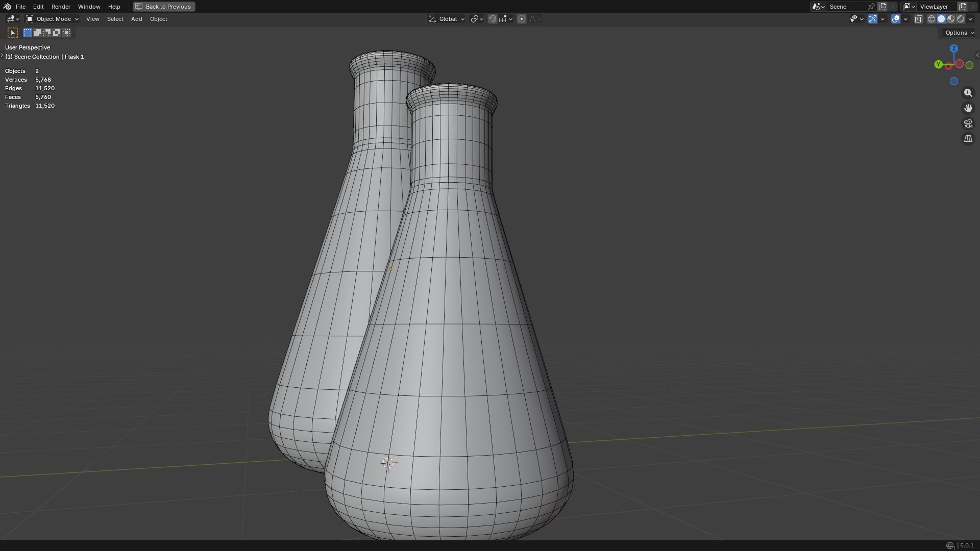
Task: Expand the Options dropdown
Action: [959, 33]
